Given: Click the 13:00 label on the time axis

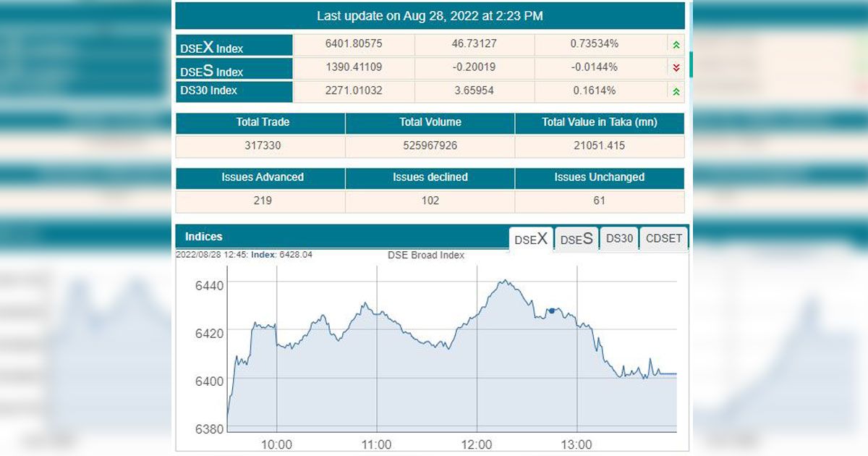Looking at the screenshot, I should pyautogui.click(x=576, y=444).
